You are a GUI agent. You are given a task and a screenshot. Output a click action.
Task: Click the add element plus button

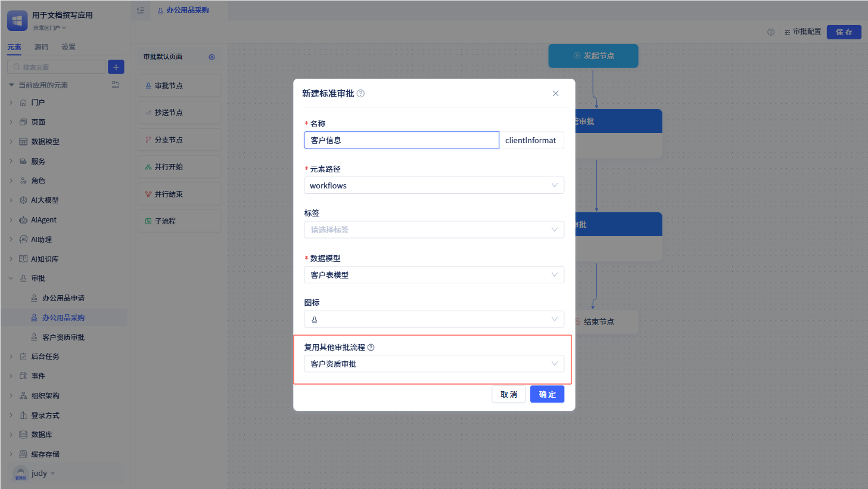coord(116,67)
